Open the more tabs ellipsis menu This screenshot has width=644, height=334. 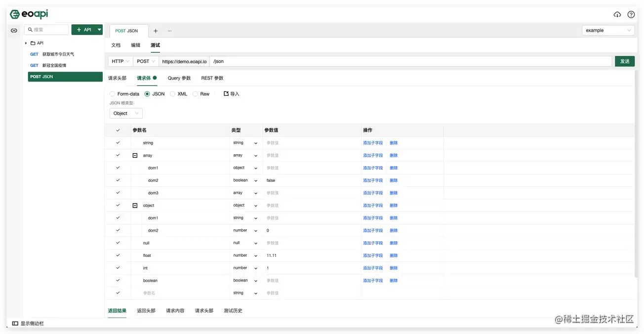coord(169,31)
